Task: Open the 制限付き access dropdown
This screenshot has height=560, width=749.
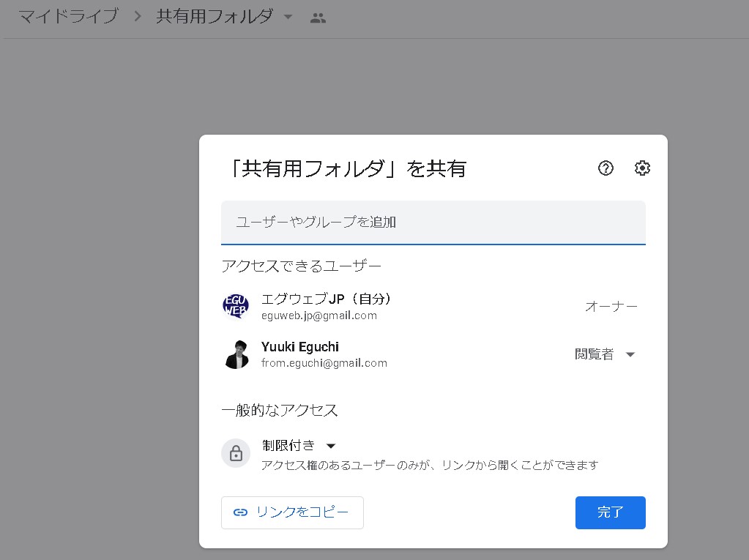Action: (x=330, y=446)
